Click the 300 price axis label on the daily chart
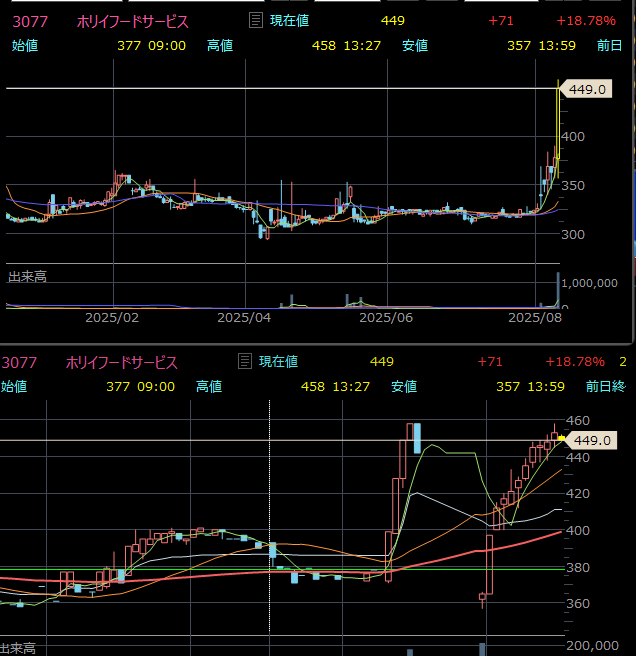The image size is (636, 656). coord(573,234)
